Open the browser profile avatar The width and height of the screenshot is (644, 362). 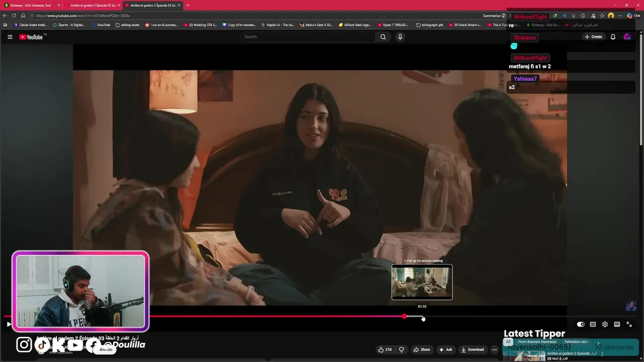(611, 16)
